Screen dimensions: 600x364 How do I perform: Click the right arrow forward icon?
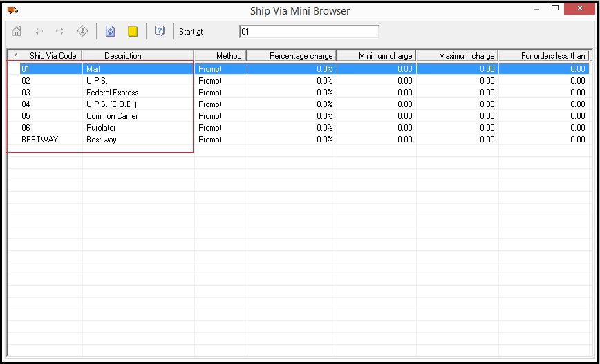[x=60, y=31]
